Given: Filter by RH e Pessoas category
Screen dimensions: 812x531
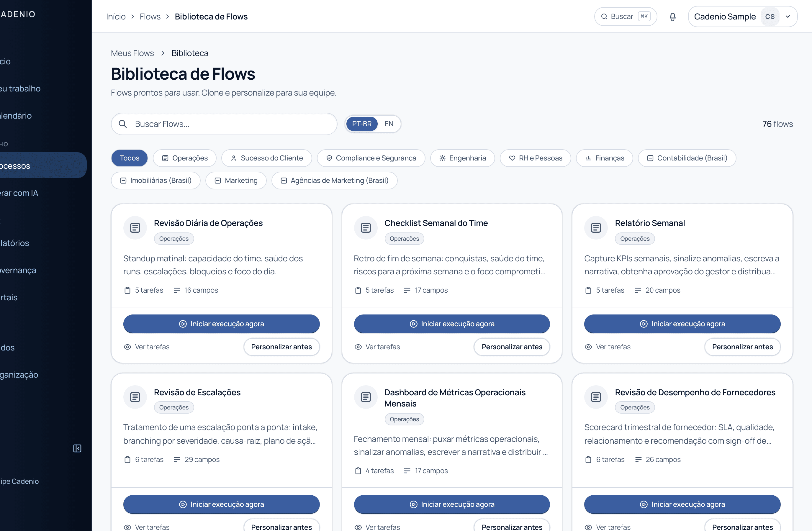Looking at the screenshot, I should pyautogui.click(x=535, y=158).
